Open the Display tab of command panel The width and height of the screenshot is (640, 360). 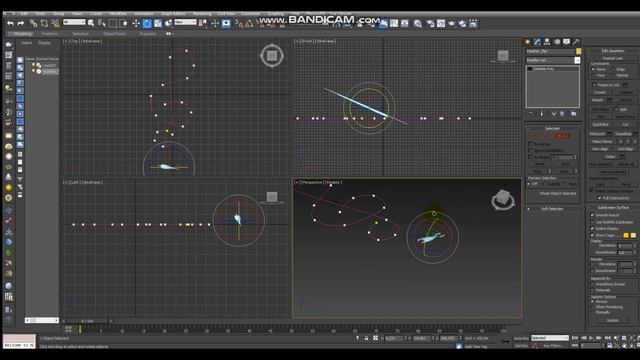tap(567, 42)
